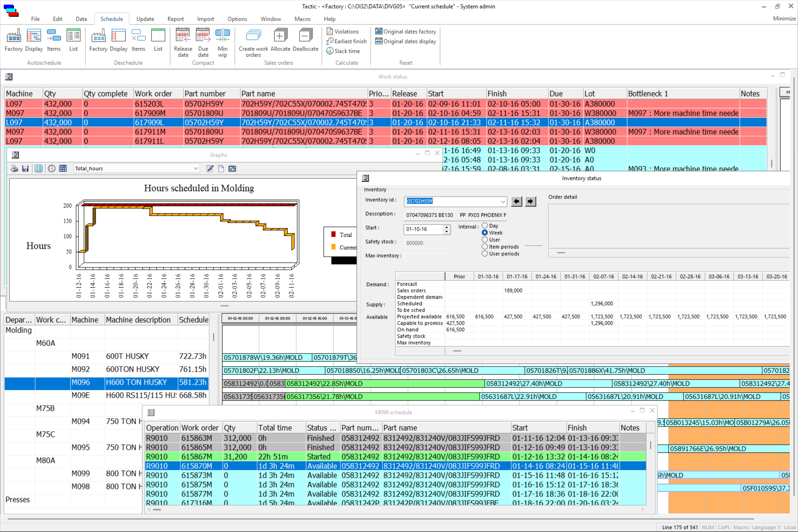The width and height of the screenshot is (798, 532).
Task: Click next inventory right arrow button
Action: coord(530,202)
